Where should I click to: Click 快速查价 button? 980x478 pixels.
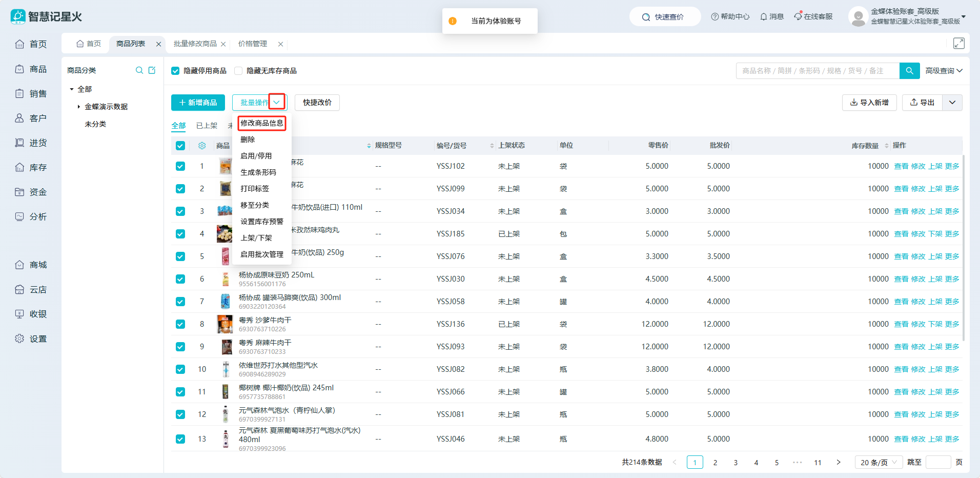click(665, 16)
